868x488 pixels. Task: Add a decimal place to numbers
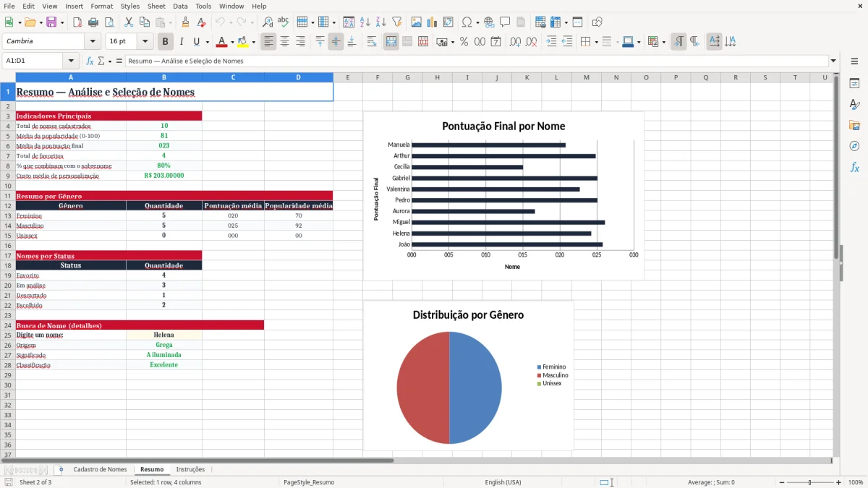point(515,42)
